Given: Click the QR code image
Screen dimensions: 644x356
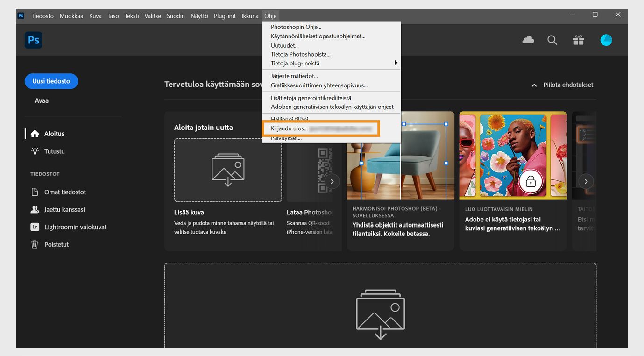Looking at the screenshot, I should pos(325,170).
